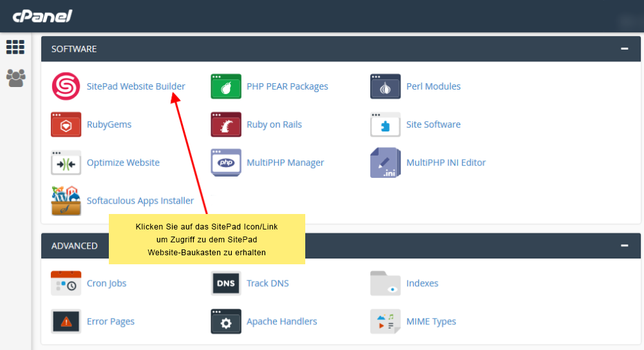Screen dimensions: 644x350
Task: Click the RubyGems red gem icon
Action: pyautogui.click(x=66, y=124)
